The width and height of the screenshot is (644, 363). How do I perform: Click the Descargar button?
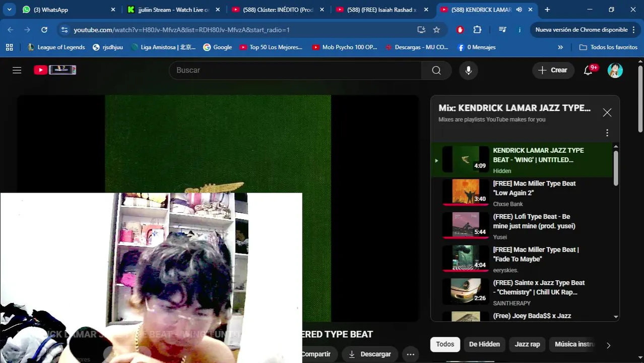click(370, 354)
